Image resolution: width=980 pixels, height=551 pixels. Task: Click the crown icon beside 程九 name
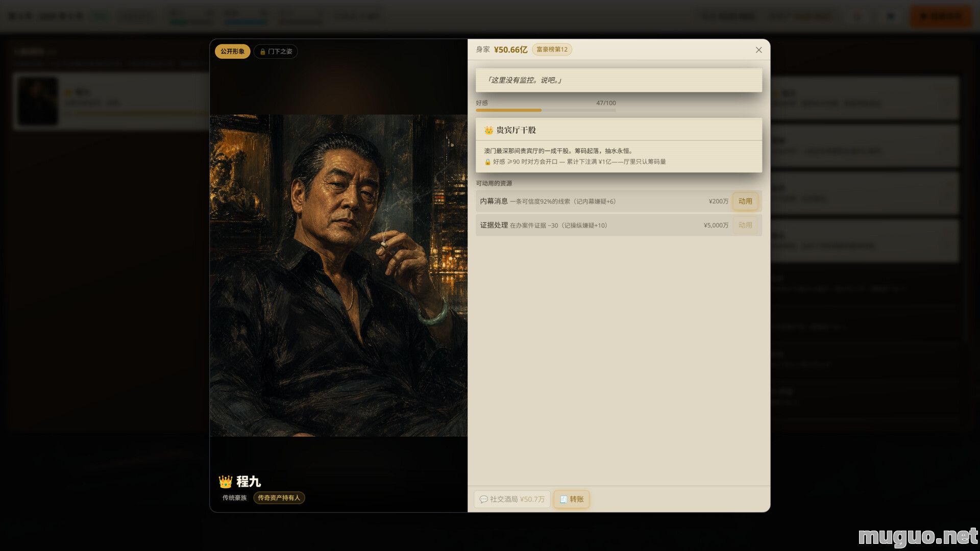tap(225, 481)
